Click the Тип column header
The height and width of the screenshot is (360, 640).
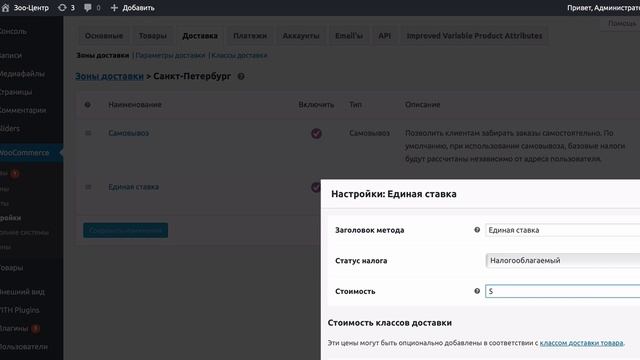point(356,105)
